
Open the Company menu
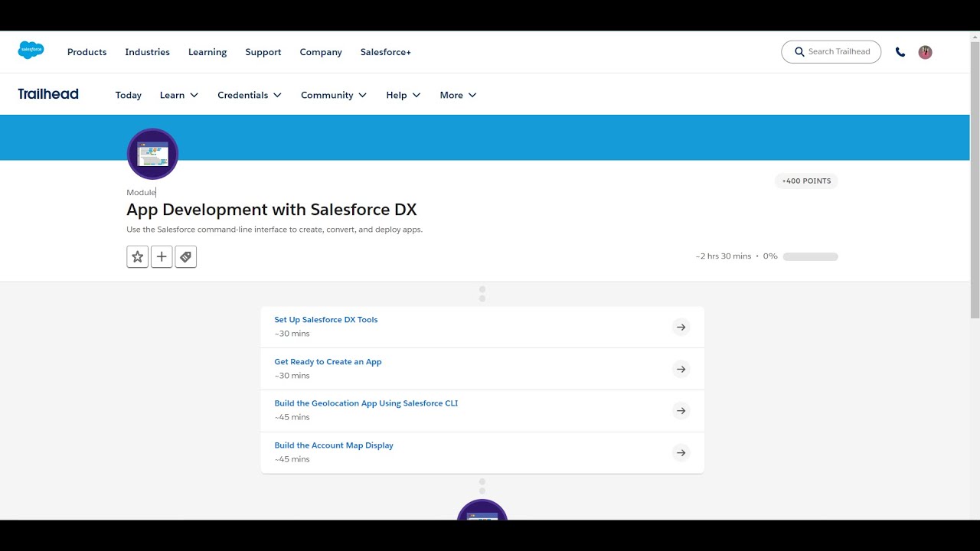pos(321,52)
